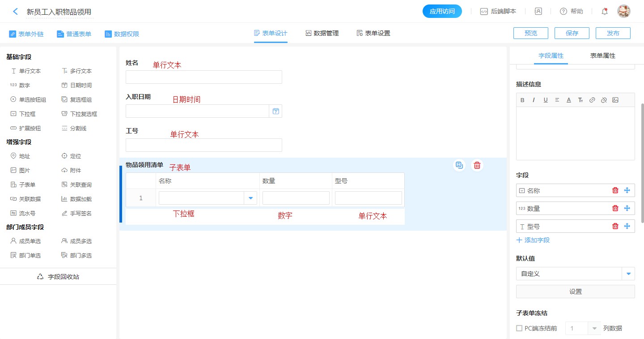This screenshot has width=644, height=339.
Task: Open the notification bell
Action: coord(605,12)
